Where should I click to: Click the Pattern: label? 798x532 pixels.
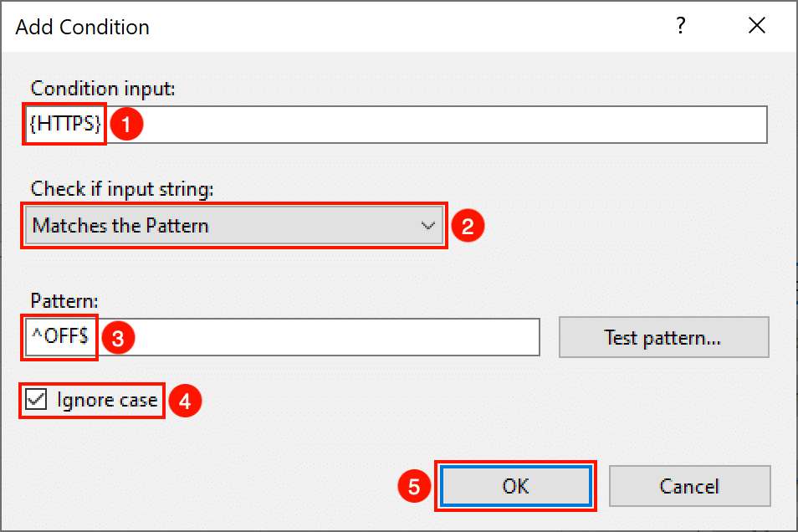click(64, 301)
